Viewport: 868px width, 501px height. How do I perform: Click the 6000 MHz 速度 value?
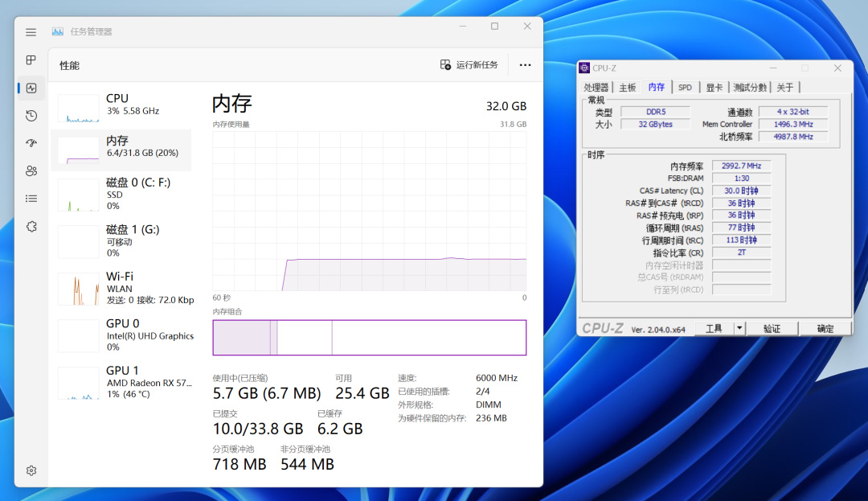point(497,378)
